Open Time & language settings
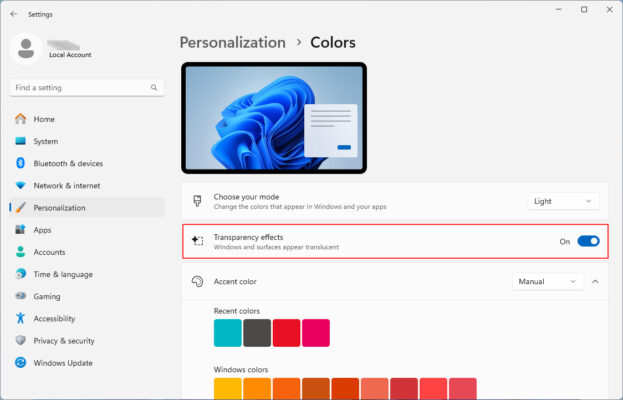The width and height of the screenshot is (623, 400). click(x=63, y=274)
